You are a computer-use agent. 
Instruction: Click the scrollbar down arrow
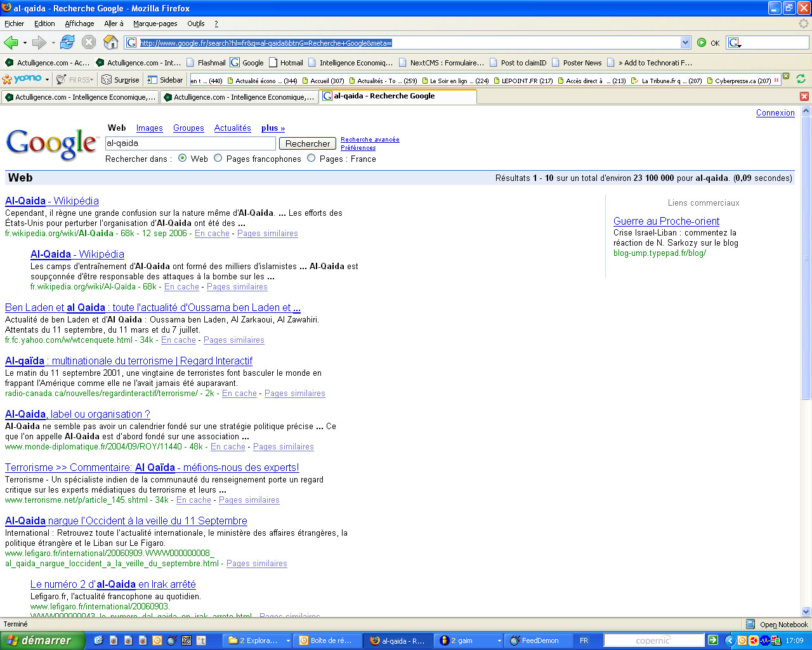tap(806, 612)
